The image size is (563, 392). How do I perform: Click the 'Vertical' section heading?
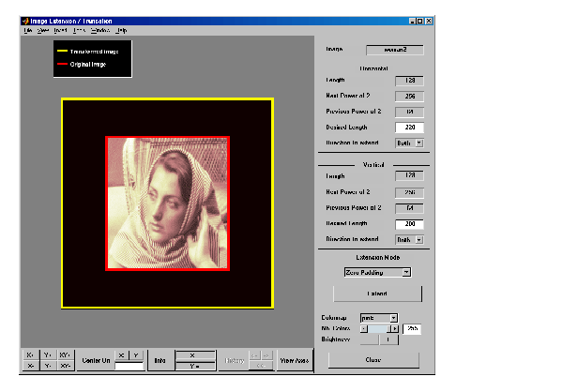pos(373,165)
